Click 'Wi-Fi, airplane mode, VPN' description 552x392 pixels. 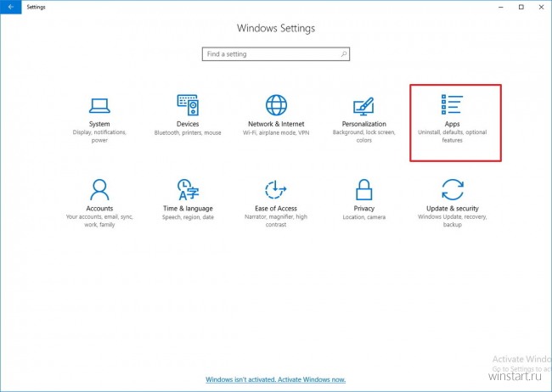pos(276,132)
